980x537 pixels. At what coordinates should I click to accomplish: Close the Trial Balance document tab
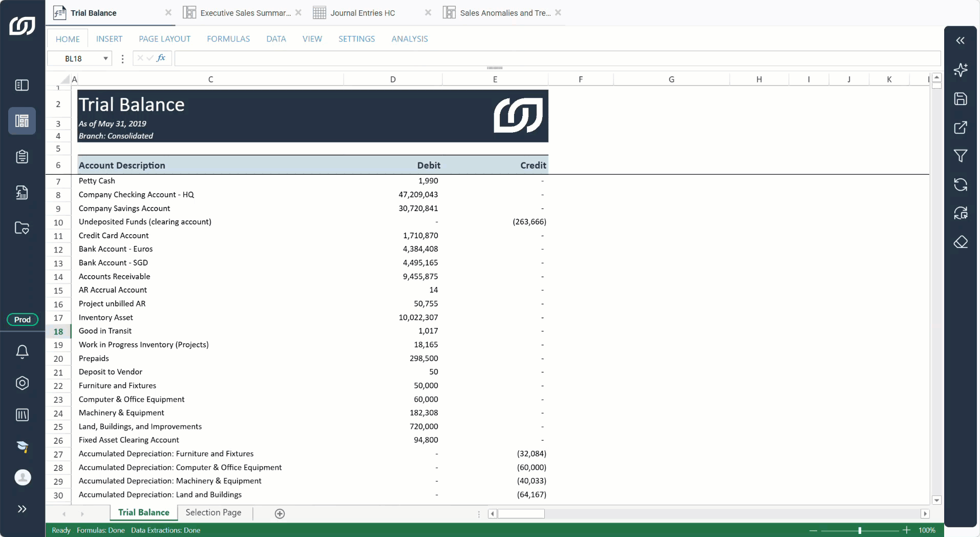[168, 13]
